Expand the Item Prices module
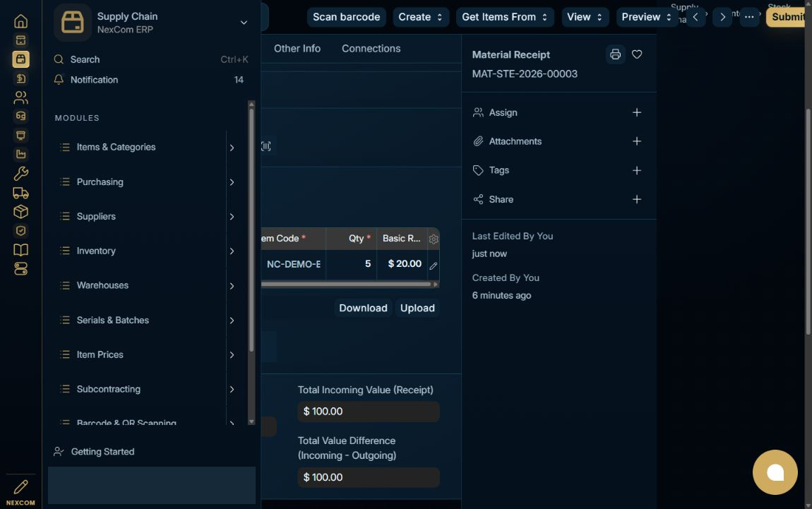The width and height of the screenshot is (812, 509). point(232,354)
